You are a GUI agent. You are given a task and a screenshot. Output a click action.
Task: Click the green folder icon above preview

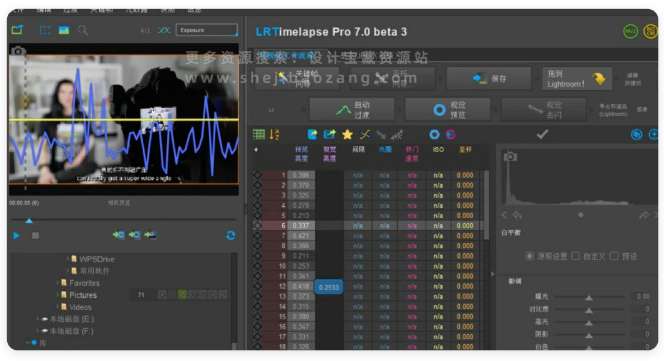(x=17, y=30)
